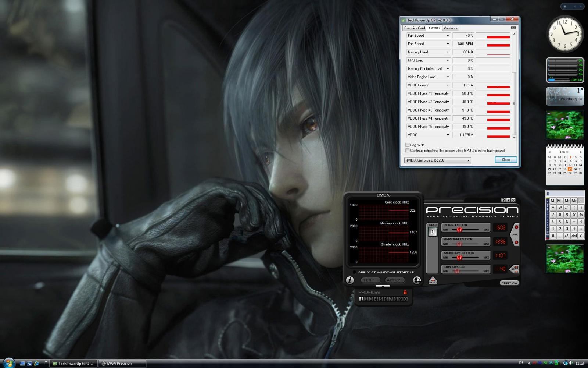Switch to the Graphics Card tab
Image resolution: width=588 pixels, height=368 pixels.
414,28
